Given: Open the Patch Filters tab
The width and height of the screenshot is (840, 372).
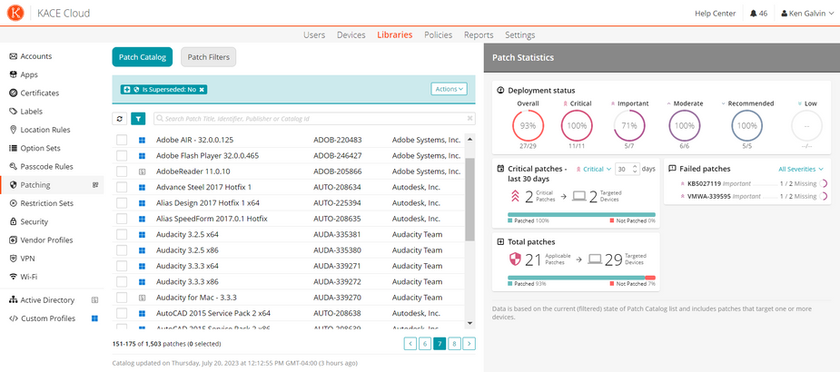Looking at the screenshot, I should [208, 57].
